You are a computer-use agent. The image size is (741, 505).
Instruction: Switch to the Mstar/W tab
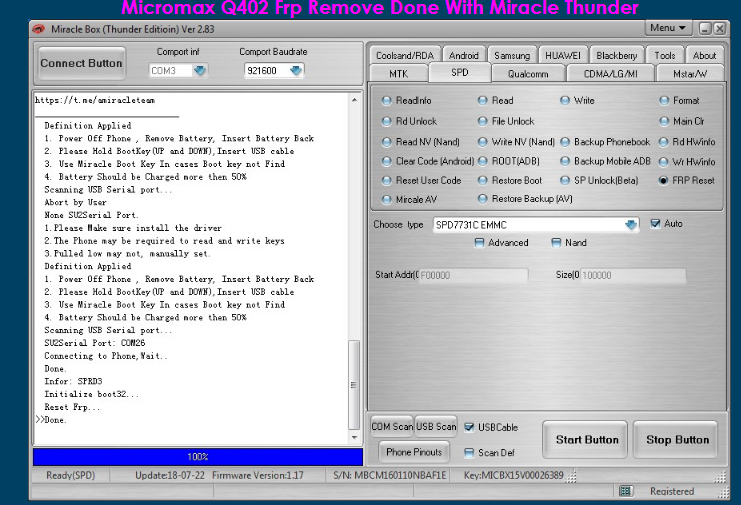point(690,74)
